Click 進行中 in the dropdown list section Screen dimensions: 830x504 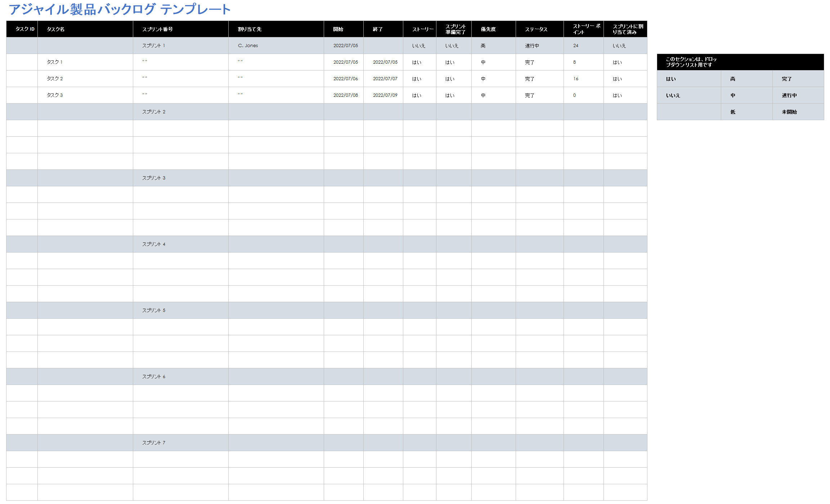pyautogui.click(x=798, y=95)
